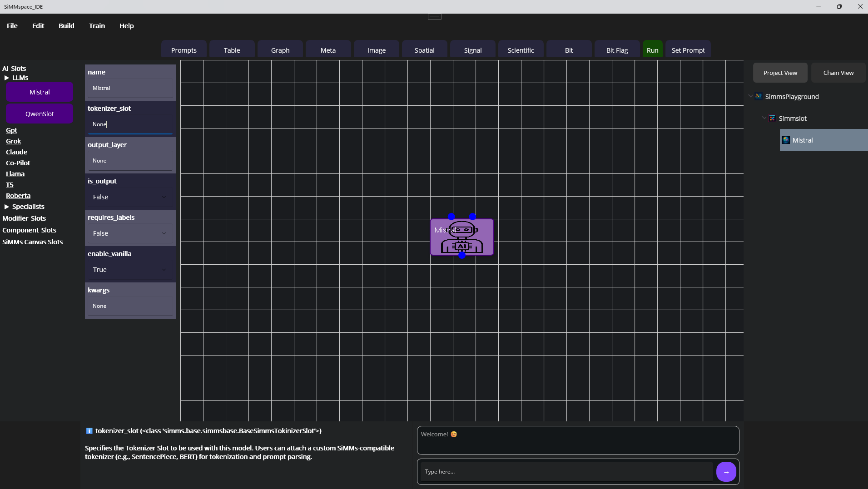
Task: Click the green Run button
Action: (x=652, y=50)
